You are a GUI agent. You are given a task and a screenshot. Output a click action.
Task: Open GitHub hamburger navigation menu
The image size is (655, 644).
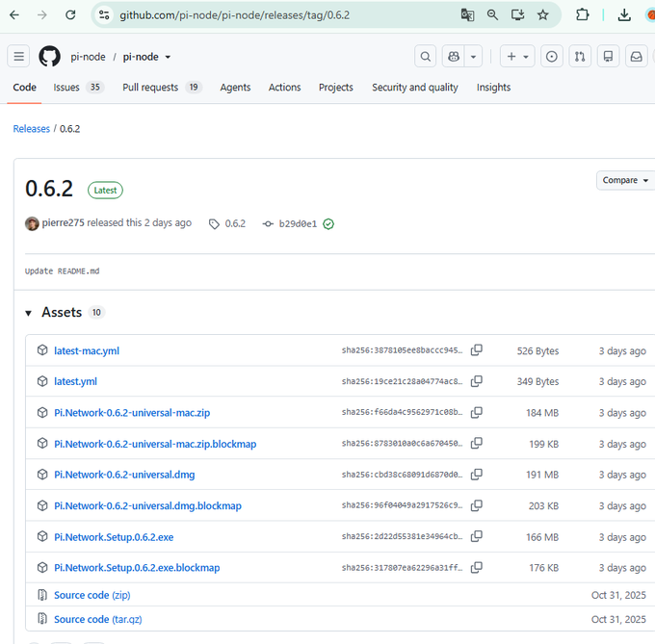tap(18, 56)
